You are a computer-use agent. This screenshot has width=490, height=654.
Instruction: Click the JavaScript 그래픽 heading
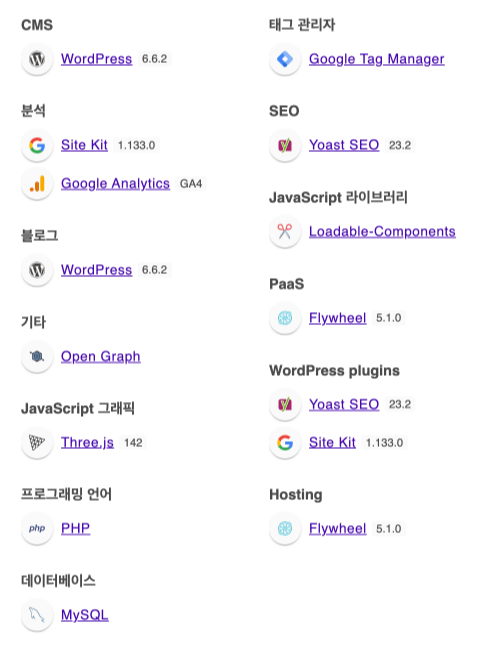tap(78, 408)
